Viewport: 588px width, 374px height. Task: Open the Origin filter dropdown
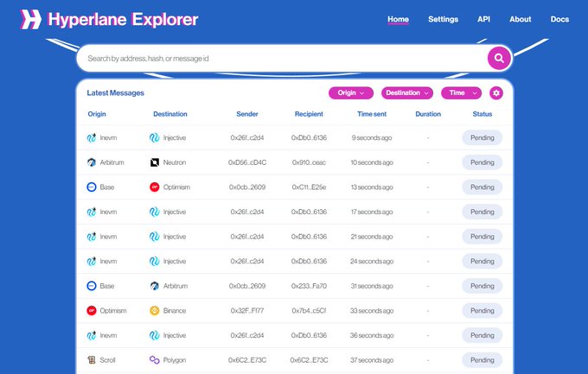(x=351, y=93)
